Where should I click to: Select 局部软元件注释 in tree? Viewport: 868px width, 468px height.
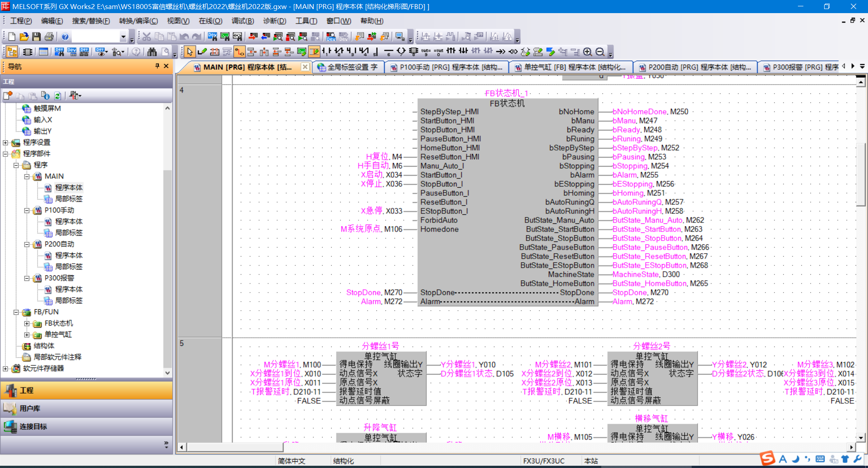point(57,357)
